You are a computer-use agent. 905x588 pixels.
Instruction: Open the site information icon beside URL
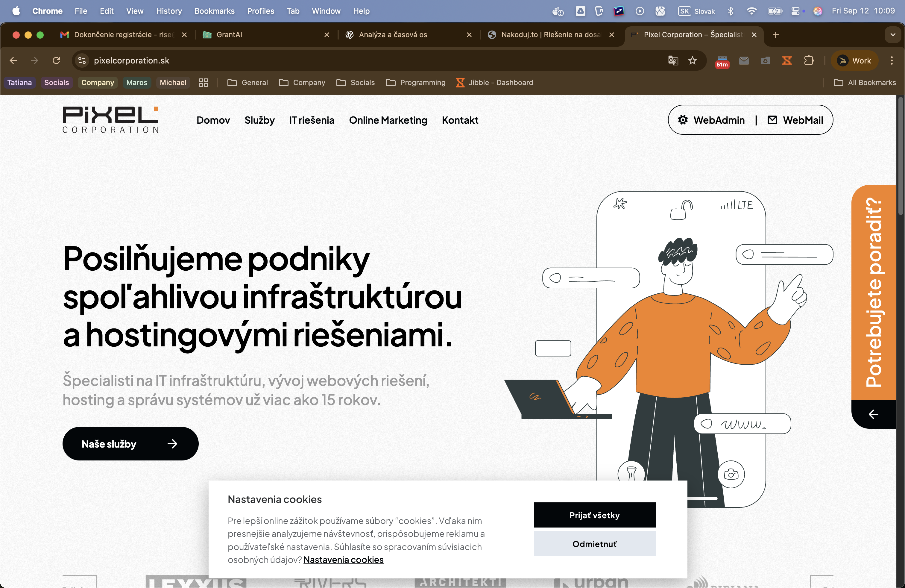(x=82, y=60)
